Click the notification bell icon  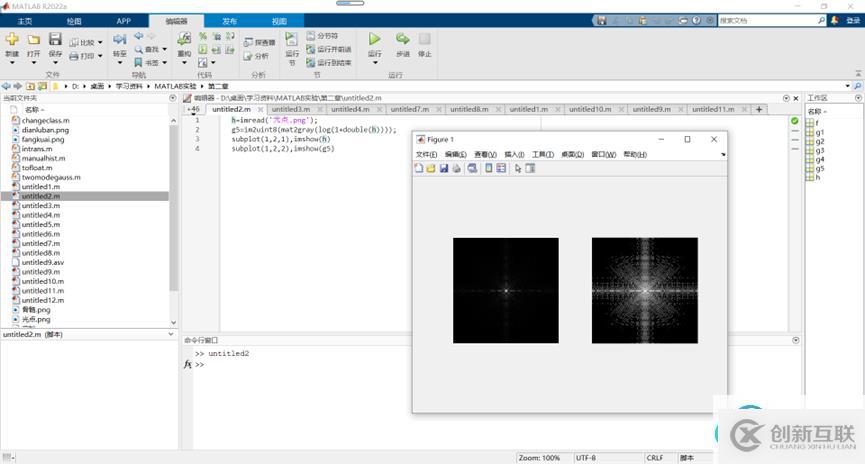[834, 20]
